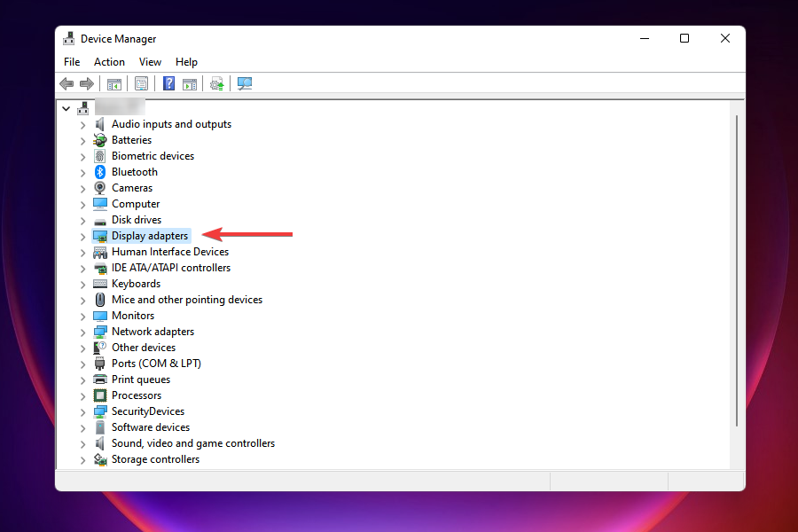The width and height of the screenshot is (798, 532).
Task: Open the File menu
Action: pos(72,62)
